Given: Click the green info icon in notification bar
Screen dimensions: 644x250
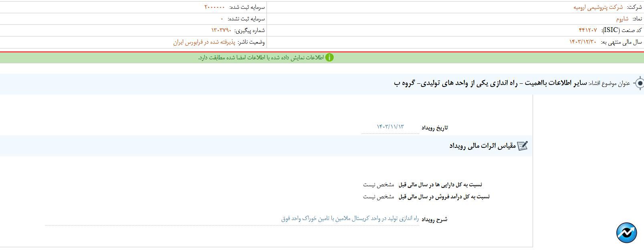Looking at the screenshot, I should click(x=329, y=57).
